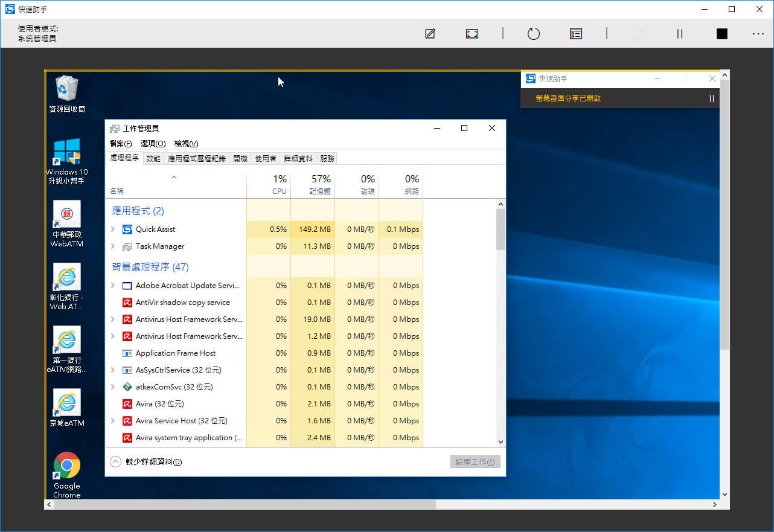Click the annotate pen icon in Quick Assist toolbar
Image resolution: width=774 pixels, height=532 pixels.
coord(430,34)
